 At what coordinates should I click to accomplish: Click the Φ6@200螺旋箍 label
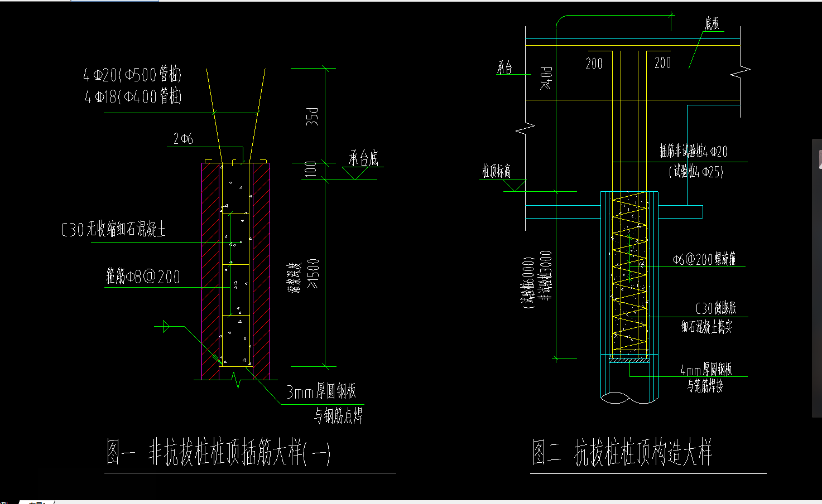[704, 259]
